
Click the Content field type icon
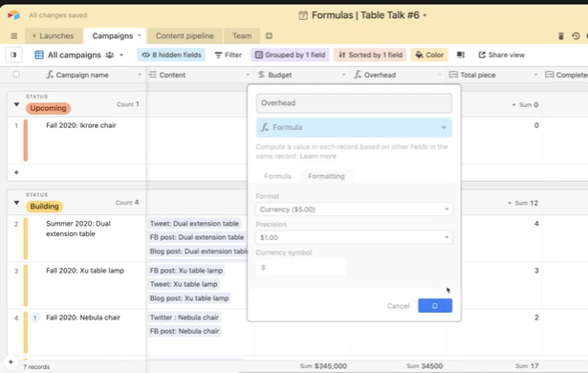(153, 75)
